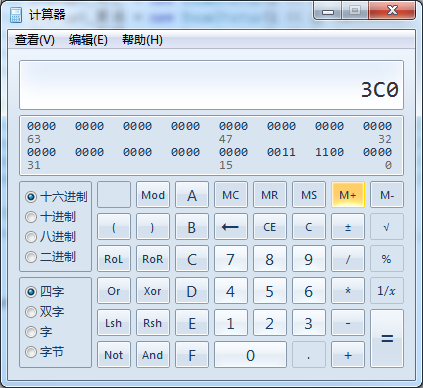423x388 pixels.
Task: Click the Xor bitwise button
Action: (x=153, y=291)
